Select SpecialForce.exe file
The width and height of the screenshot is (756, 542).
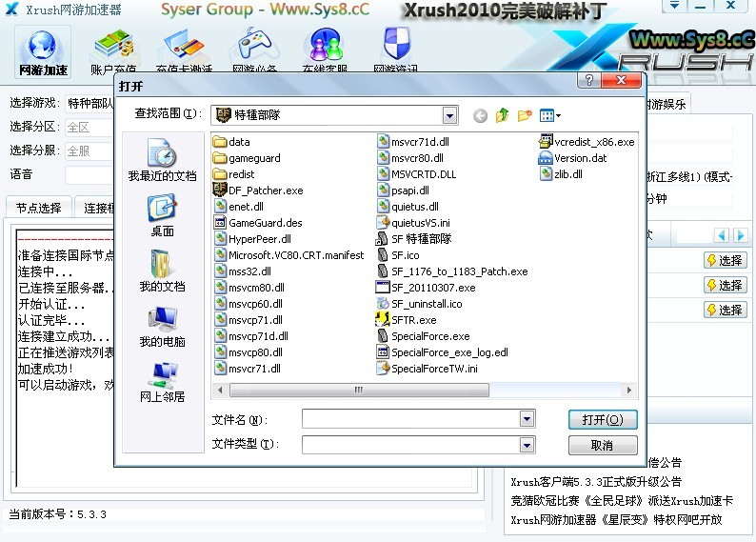[x=423, y=336]
